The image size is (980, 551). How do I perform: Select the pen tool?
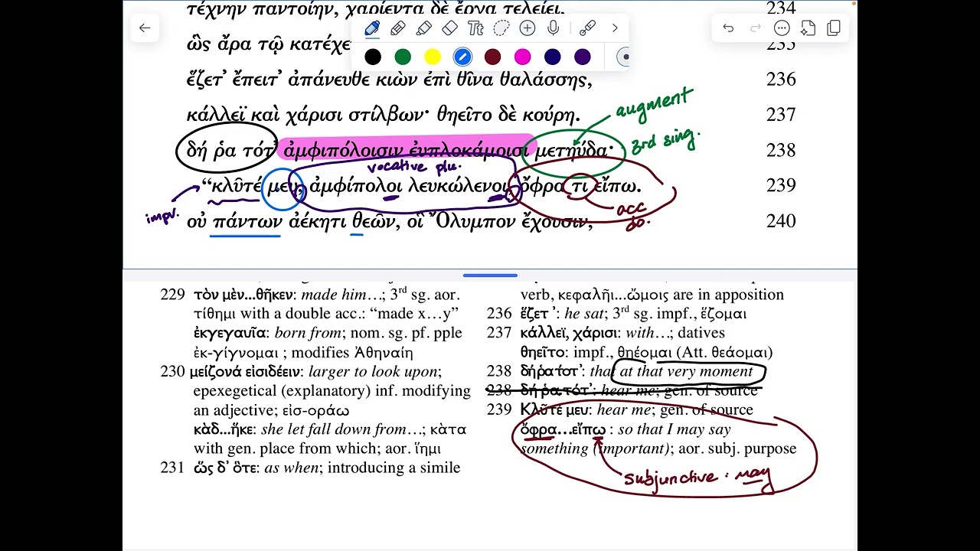point(372,28)
